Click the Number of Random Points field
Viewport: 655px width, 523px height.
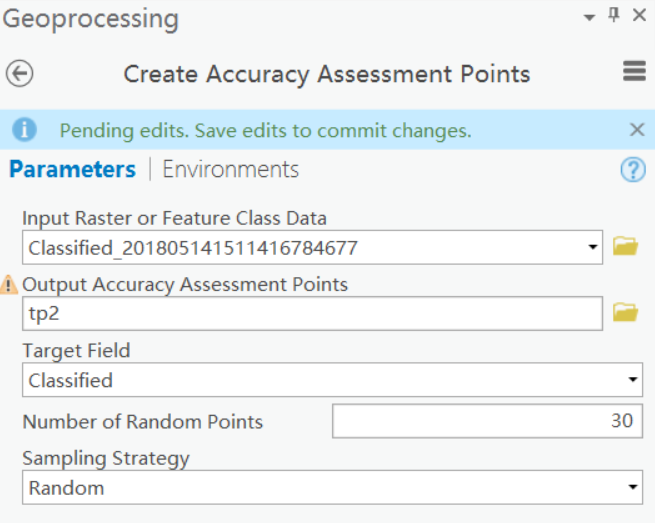(x=487, y=421)
